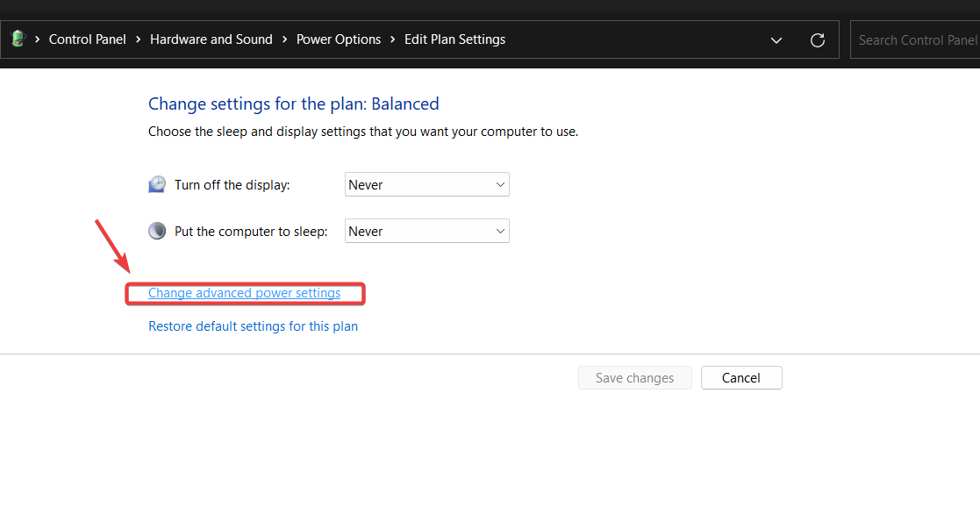The width and height of the screenshot is (980, 515).
Task: Open the Turn off the display dropdown
Action: [x=426, y=184]
